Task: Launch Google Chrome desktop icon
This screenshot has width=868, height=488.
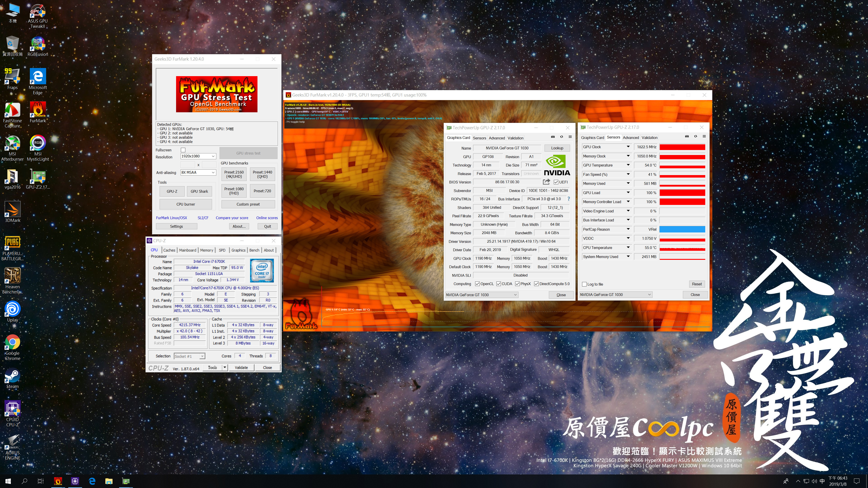Action: (x=12, y=347)
